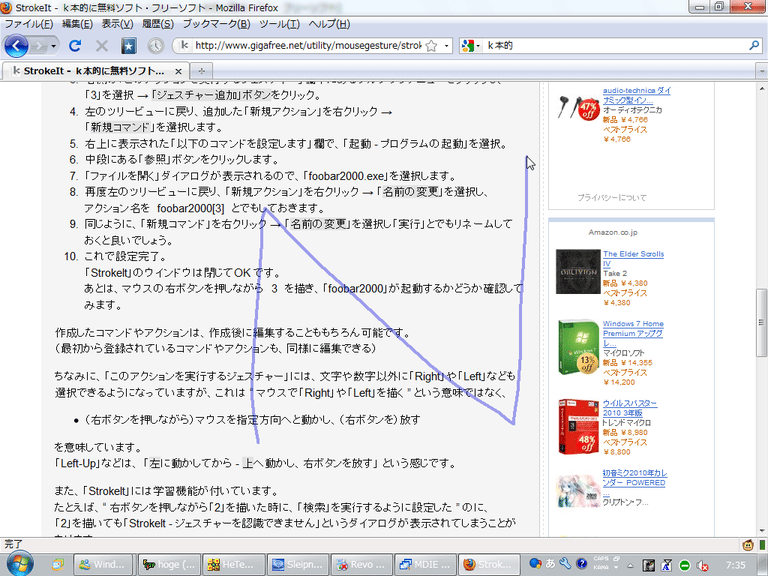Switch to the Wind... taskbar window
Viewport: 768px width, 576px height.
coord(103,565)
